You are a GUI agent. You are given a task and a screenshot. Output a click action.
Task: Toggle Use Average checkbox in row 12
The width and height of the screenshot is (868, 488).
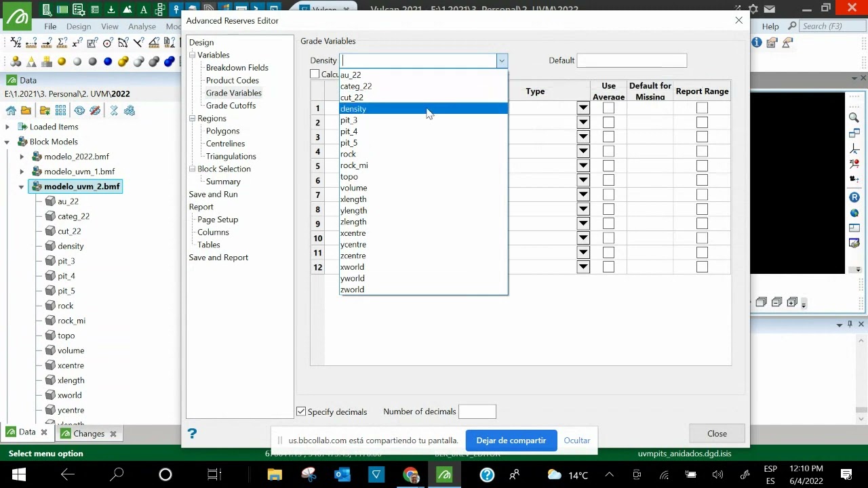point(608,267)
